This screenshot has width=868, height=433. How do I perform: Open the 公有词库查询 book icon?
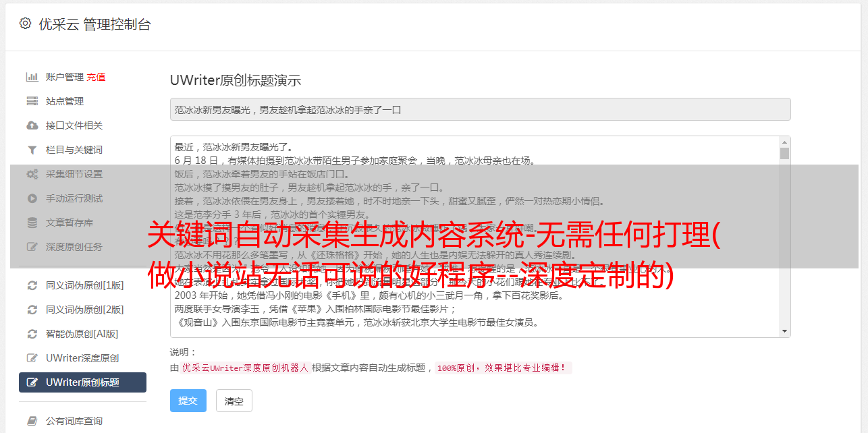click(x=32, y=421)
